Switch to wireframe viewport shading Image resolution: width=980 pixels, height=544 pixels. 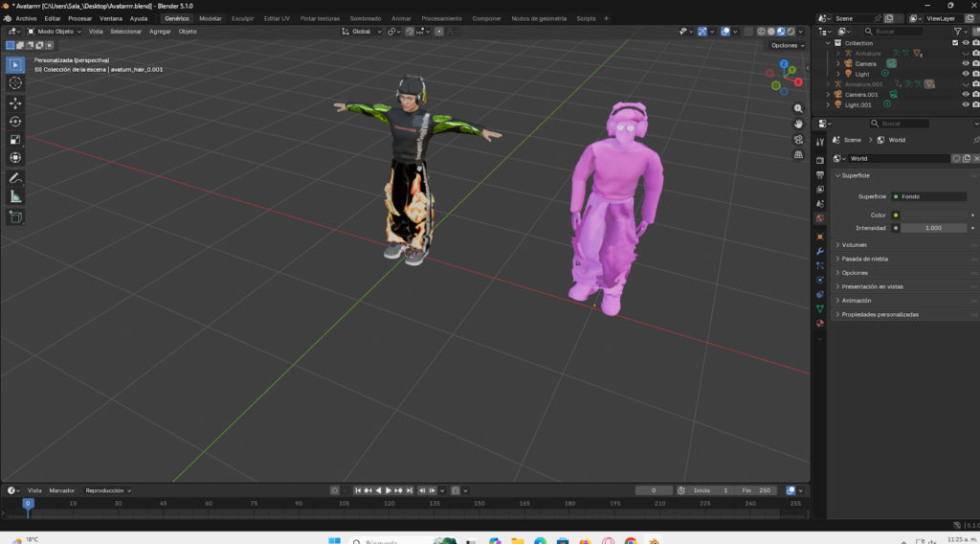coord(761,32)
